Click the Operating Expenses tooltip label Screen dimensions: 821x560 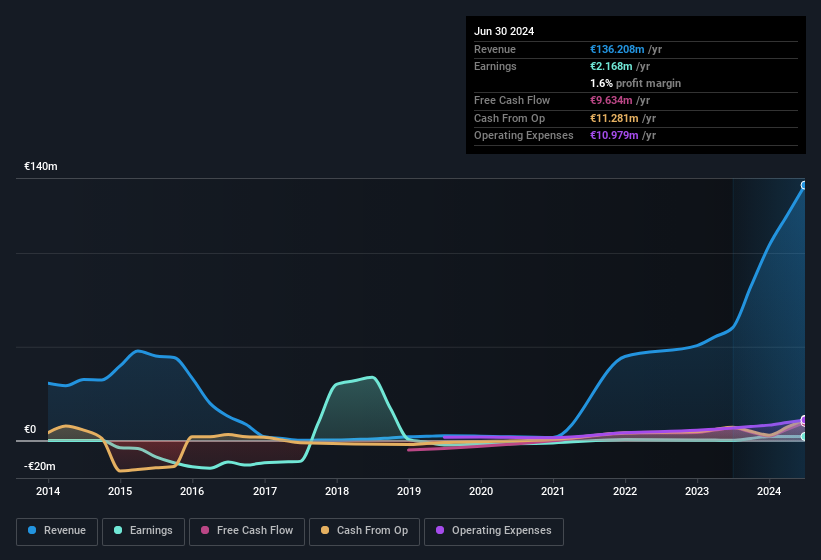[524, 135]
